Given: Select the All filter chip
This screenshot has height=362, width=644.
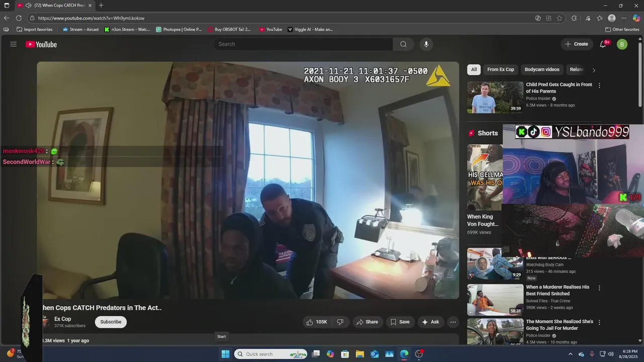Looking at the screenshot, I should (x=474, y=69).
